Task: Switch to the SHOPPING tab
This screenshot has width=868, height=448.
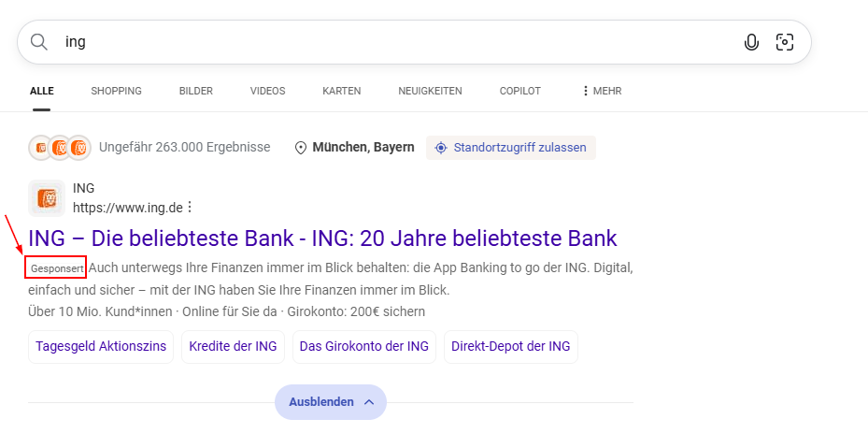Action: pyautogui.click(x=116, y=91)
